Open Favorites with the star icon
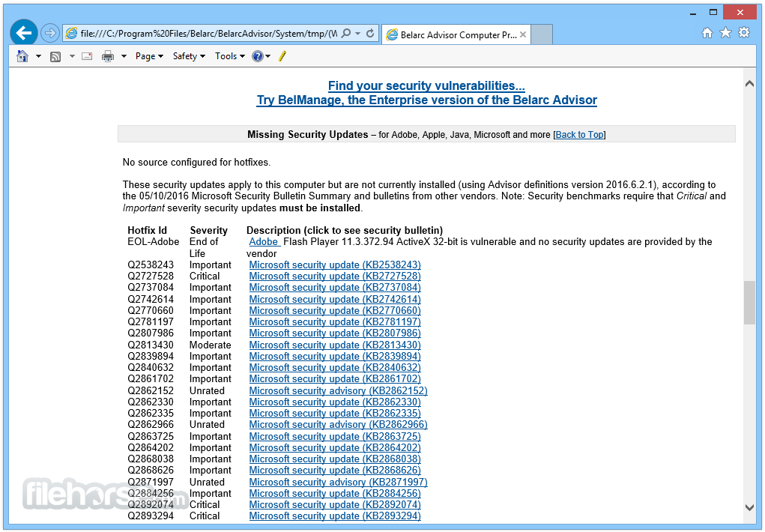Viewport: 765px width, 532px height. point(725,33)
